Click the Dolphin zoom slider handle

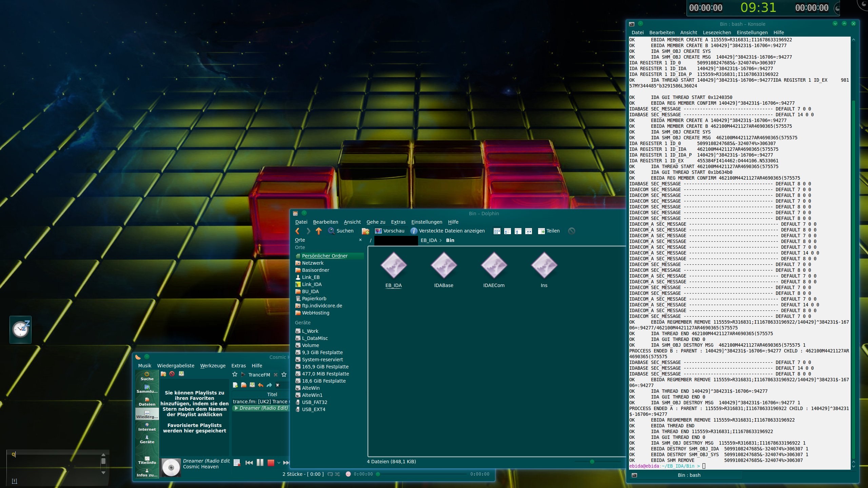click(592, 462)
